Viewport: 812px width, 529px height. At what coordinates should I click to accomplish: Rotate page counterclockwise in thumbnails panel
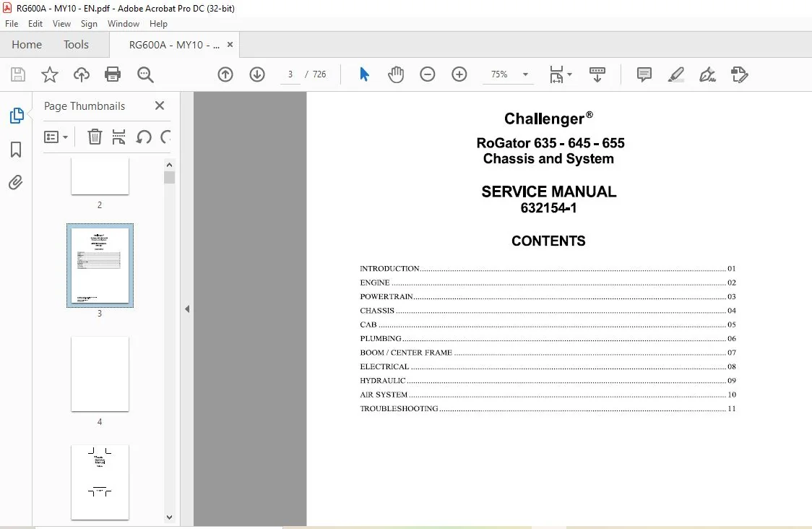(x=144, y=137)
